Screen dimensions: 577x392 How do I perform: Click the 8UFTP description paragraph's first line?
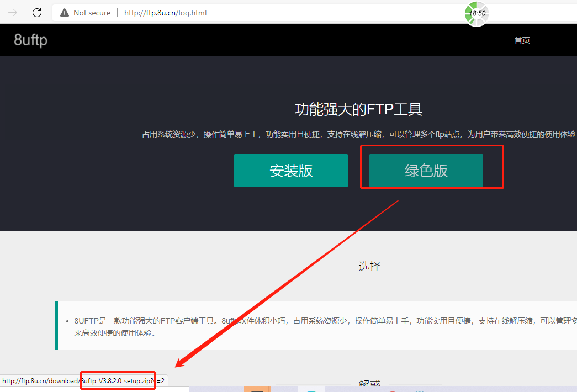(x=320, y=321)
